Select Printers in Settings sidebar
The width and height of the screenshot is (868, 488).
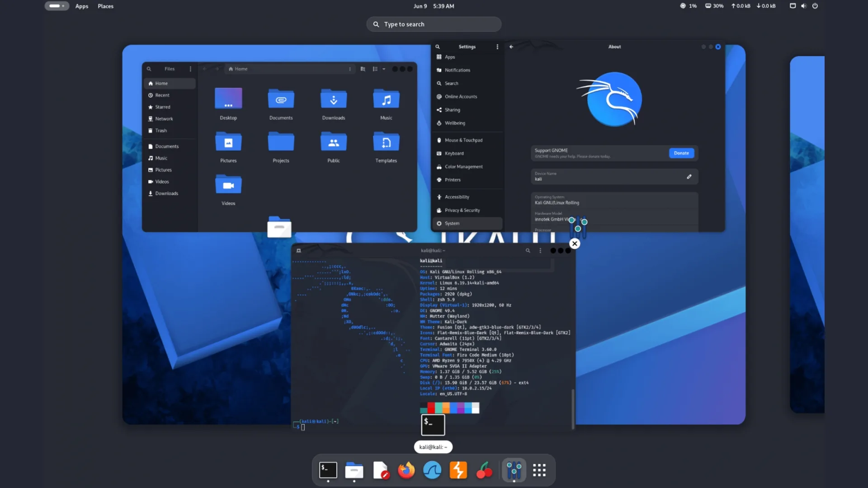(467, 180)
